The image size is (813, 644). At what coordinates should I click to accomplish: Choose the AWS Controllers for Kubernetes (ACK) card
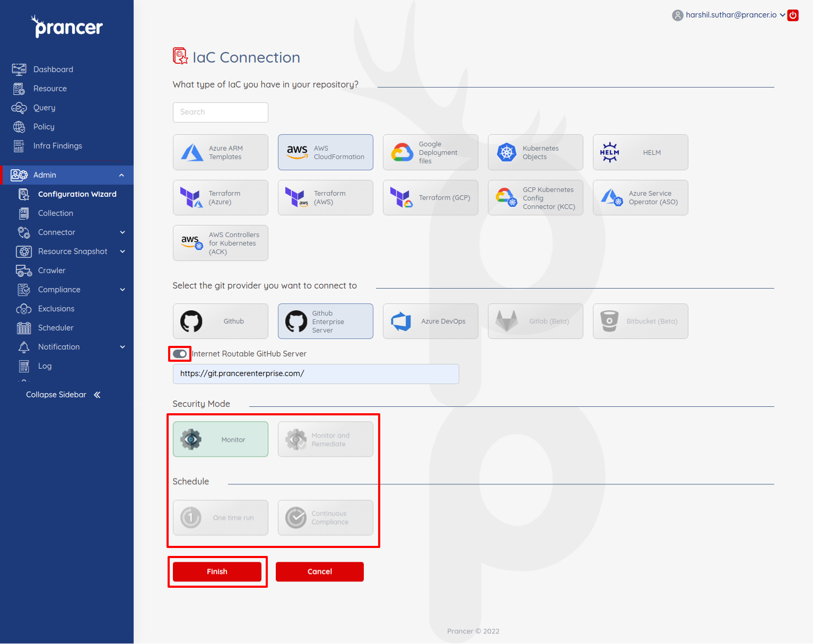[221, 243]
